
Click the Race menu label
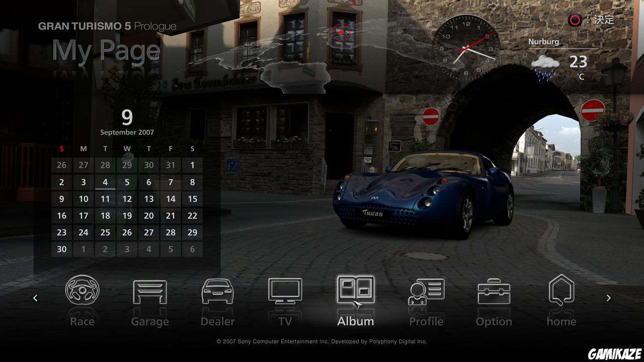tap(83, 321)
